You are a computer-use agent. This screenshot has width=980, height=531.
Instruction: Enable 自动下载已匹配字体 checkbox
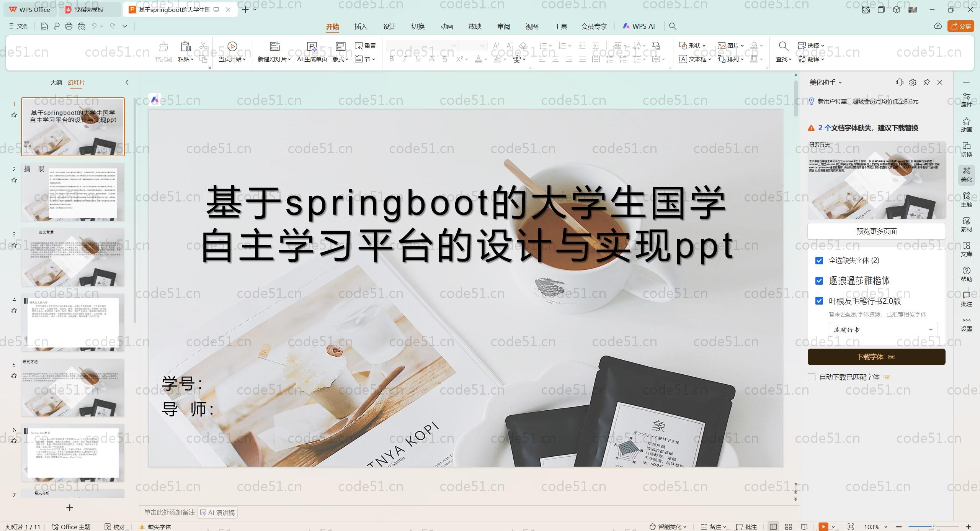812,377
